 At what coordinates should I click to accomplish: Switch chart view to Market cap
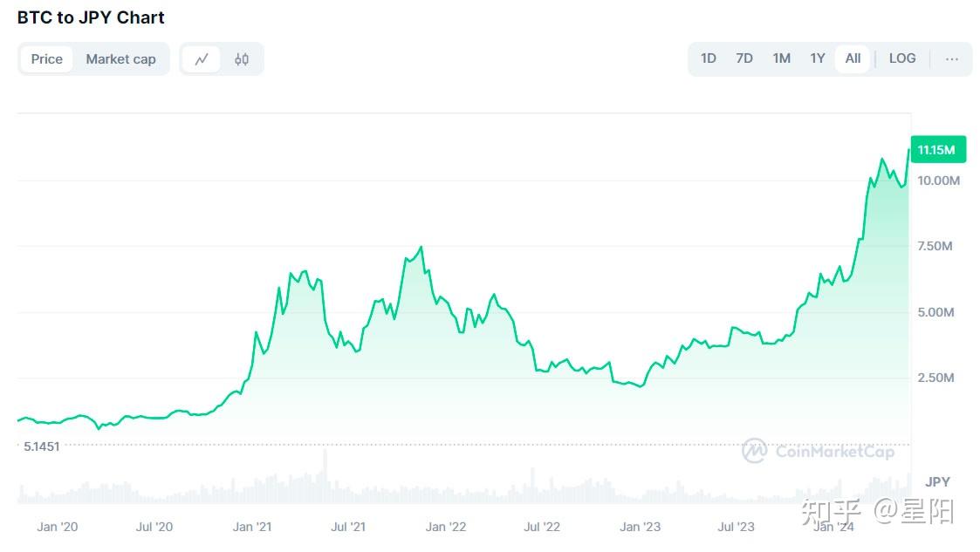pyautogui.click(x=121, y=58)
